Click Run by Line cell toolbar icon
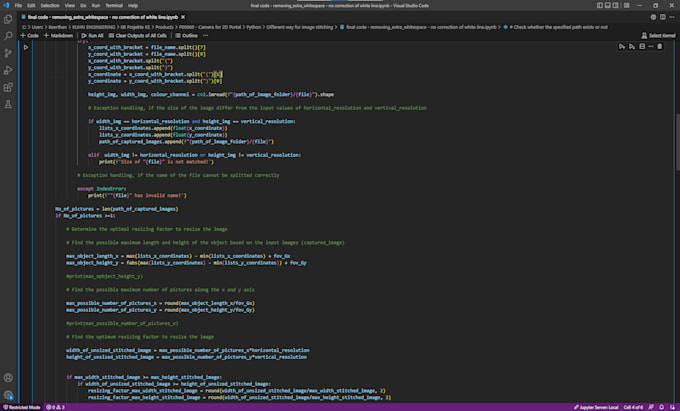This screenshot has height=411, width=680. (x=622, y=46)
